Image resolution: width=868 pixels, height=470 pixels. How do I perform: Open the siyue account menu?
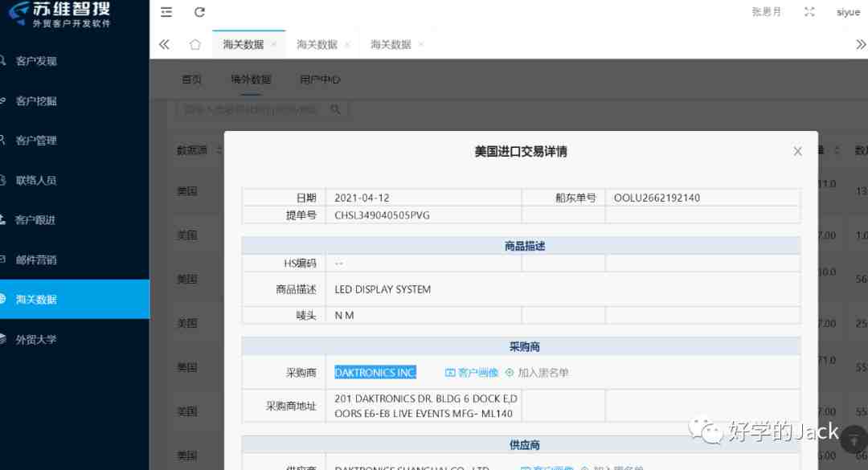(x=848, y=12)
